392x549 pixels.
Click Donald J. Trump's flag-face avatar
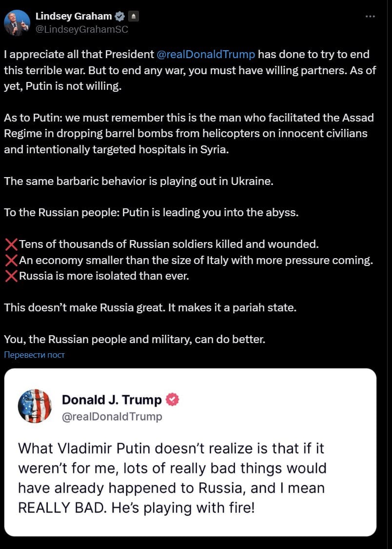tap(35, 406)
